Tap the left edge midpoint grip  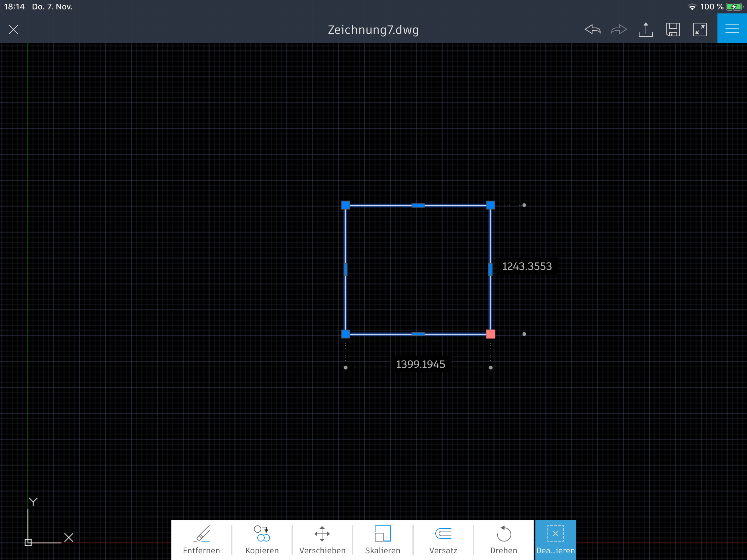point(346,269)
